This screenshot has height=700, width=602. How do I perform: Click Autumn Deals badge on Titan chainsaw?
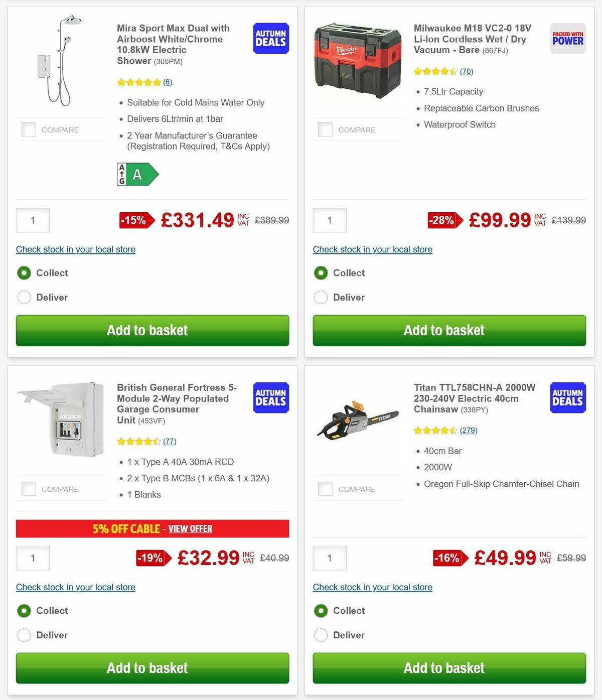(567, 397)
